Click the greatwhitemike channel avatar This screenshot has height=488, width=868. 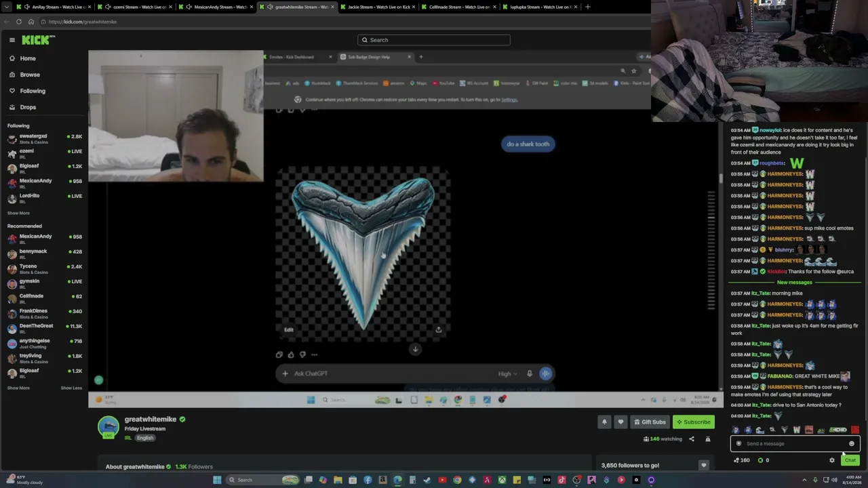pyautogui.click(x=108, y=428)
